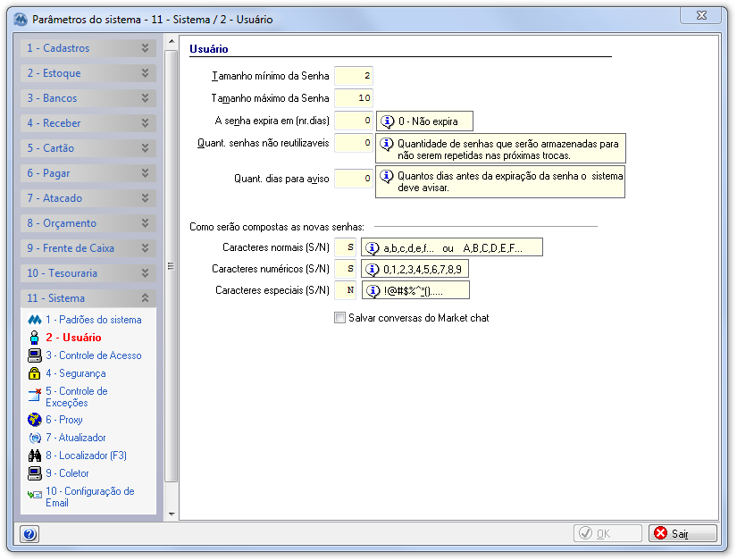Click the Controle de Exceções icon

pyautogui.click(x=34, y=395)
